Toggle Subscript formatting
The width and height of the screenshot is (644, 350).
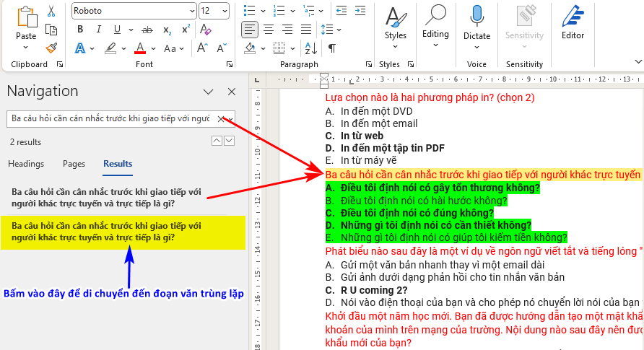tap(167, 30)
